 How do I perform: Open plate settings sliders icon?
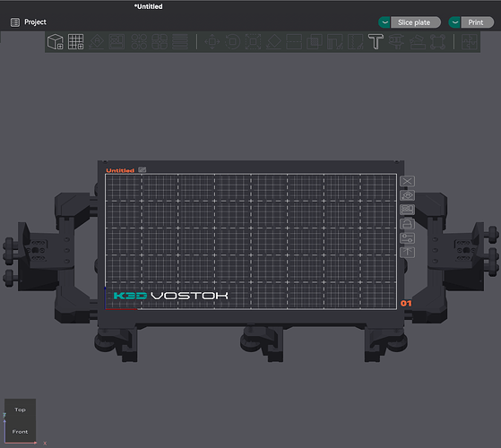point(408,238)
